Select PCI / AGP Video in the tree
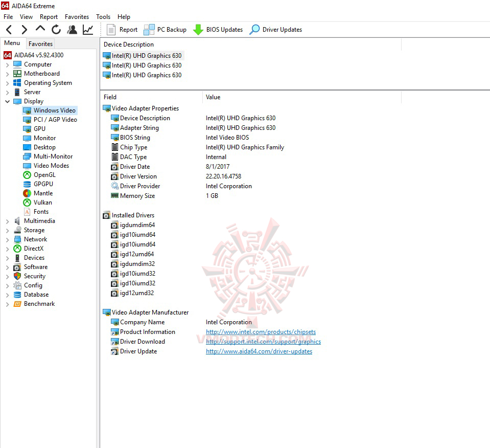 pos(50,120)
